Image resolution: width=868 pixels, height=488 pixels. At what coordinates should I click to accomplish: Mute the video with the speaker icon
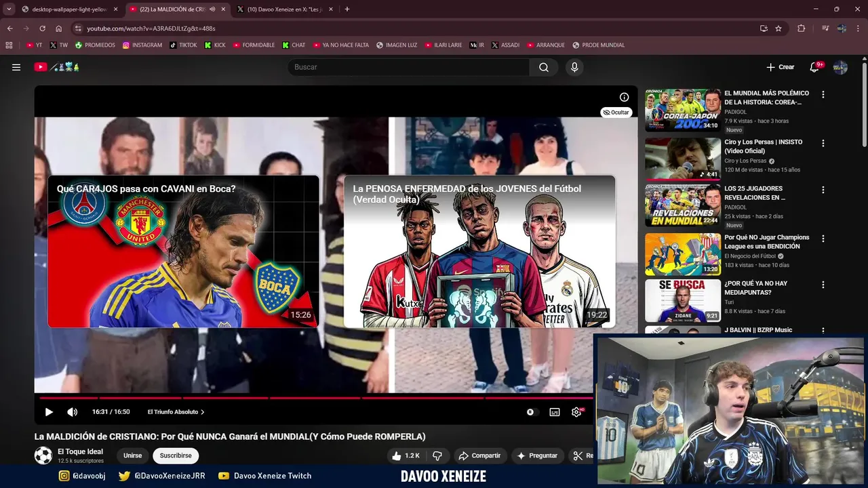click(72, 412)
